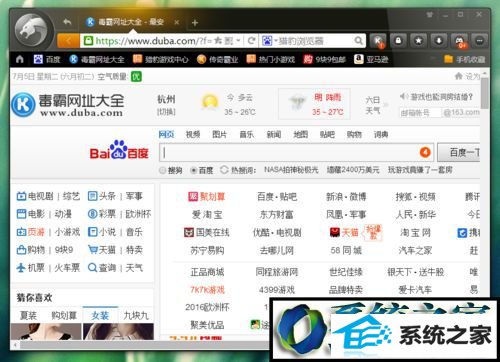Expand the address bar dropdown arrow
This screenshot has width=500, height=362.
tap(238, 41)
